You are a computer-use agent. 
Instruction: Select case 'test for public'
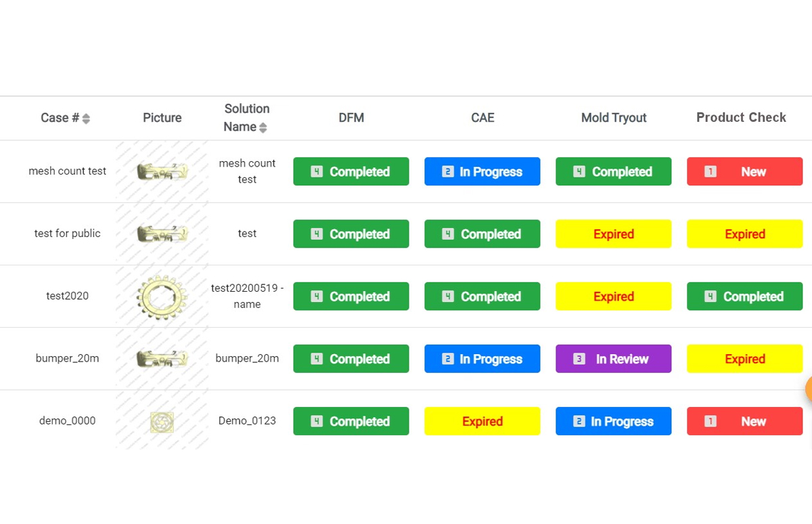coord(68,234)
